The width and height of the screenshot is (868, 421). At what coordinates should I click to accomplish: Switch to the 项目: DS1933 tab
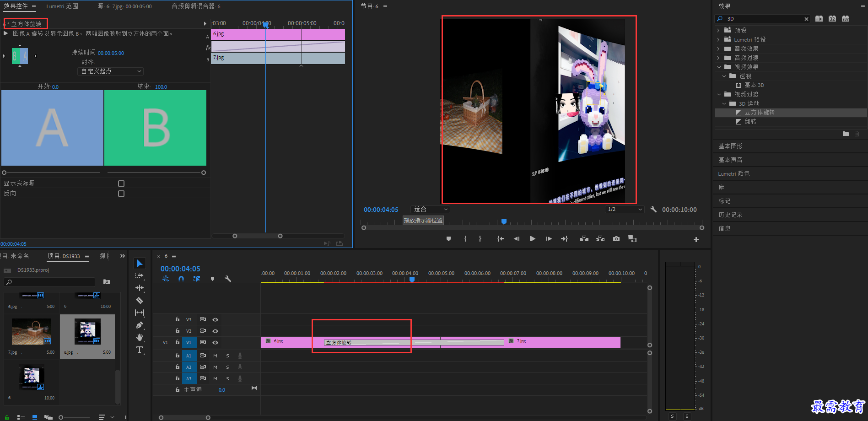tap(64, 256)
